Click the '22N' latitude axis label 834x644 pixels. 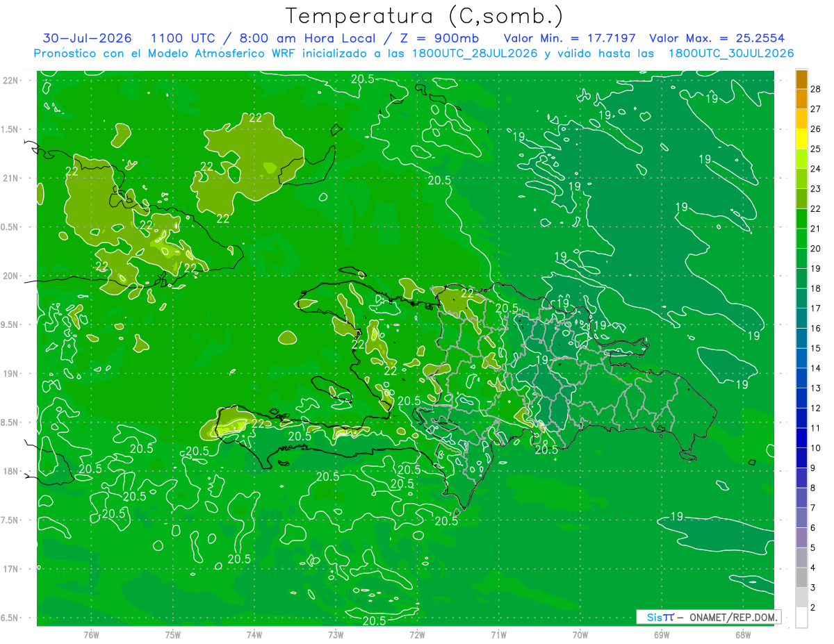pyautogui.click(x=10, y=81)
